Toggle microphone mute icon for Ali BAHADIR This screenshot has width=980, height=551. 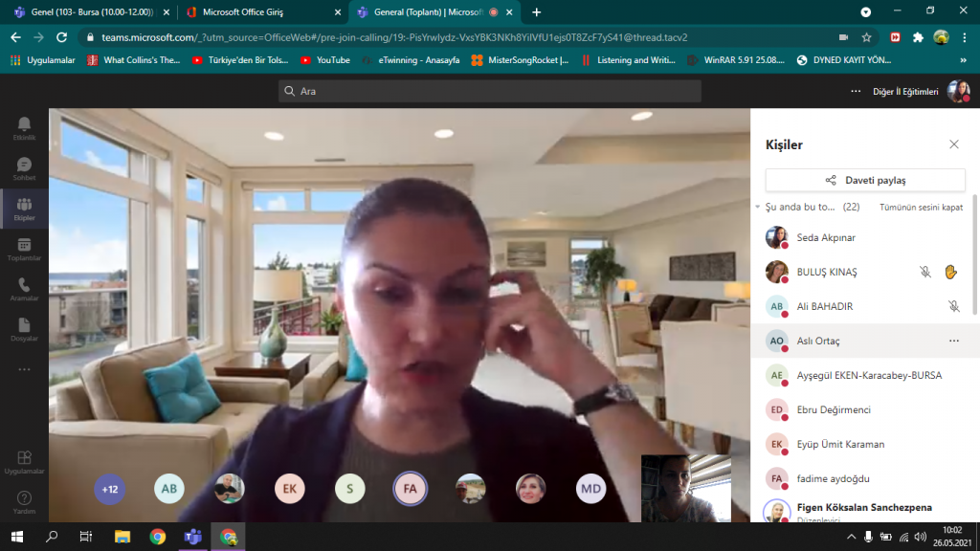pos(953,306)
